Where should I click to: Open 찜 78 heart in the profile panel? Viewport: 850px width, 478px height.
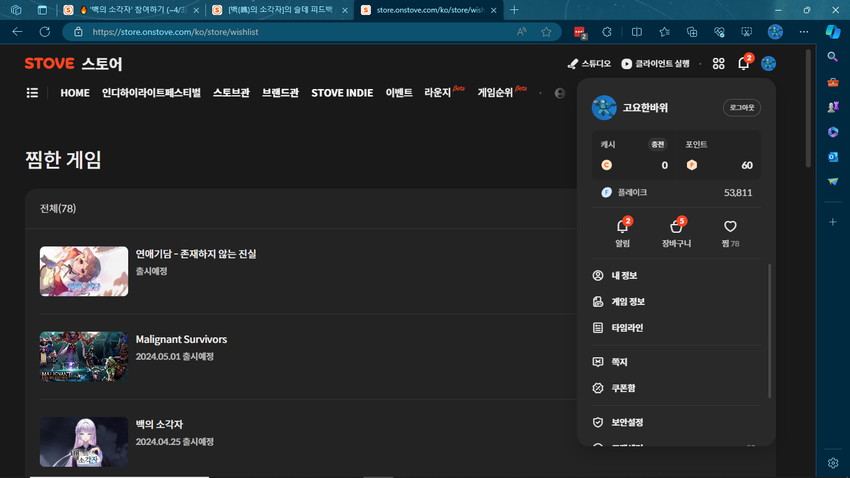coord(730,233)
